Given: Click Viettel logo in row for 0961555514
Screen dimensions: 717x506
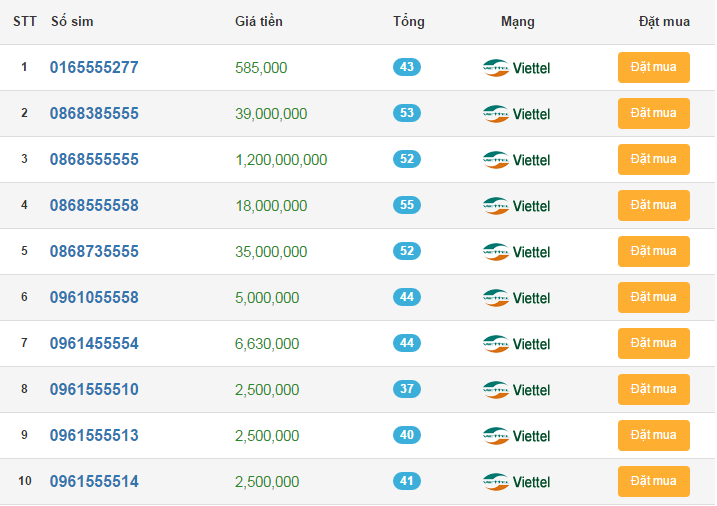Looking at the screenshot, I should click(x=516, y=482).
